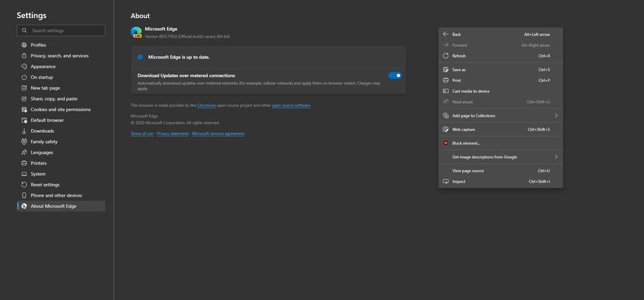
Task: Click the Profiles icon in the settings sidebar
Action: 24,45
